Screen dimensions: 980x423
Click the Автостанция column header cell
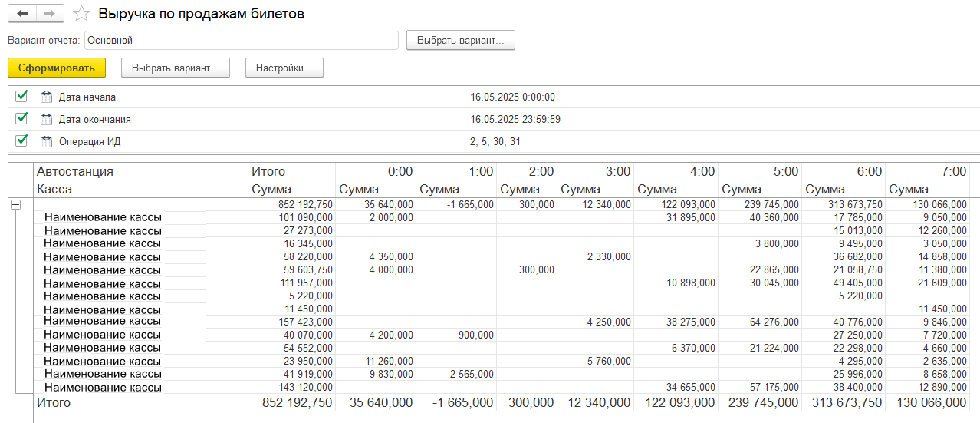point(75,172)
